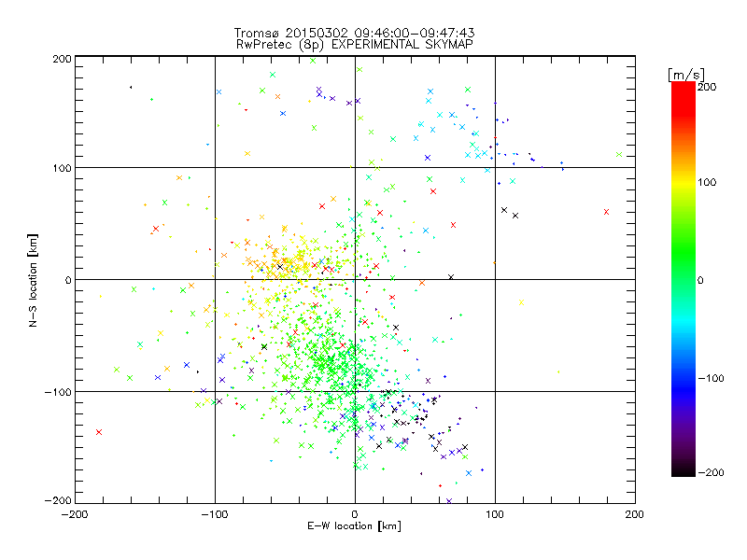Screen dimensions: 747x560
Task: Click the -100 tick label on the E-W axis
Action: (x=215, y=514)
